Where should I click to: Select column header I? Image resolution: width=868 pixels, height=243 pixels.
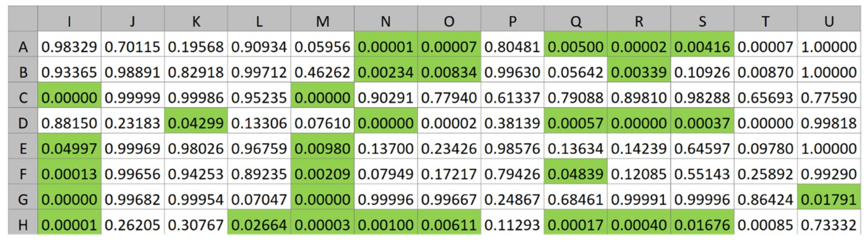coord(69,22)
